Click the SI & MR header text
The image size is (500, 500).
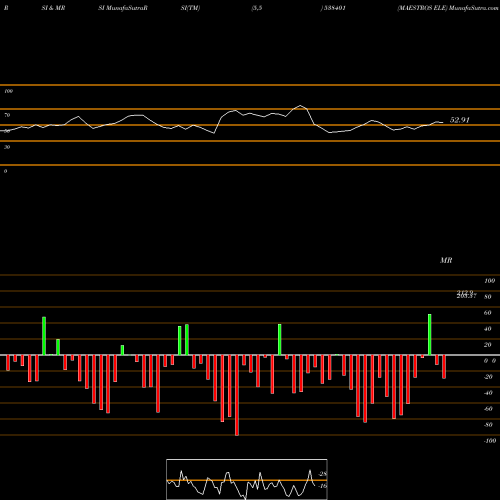point(53,8)
